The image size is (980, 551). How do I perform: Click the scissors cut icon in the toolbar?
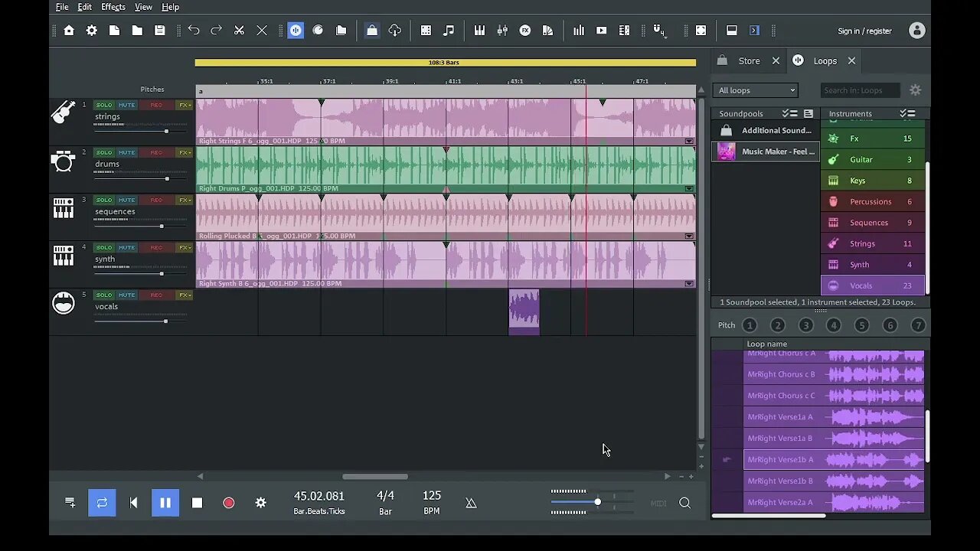[x=239, y=31]
